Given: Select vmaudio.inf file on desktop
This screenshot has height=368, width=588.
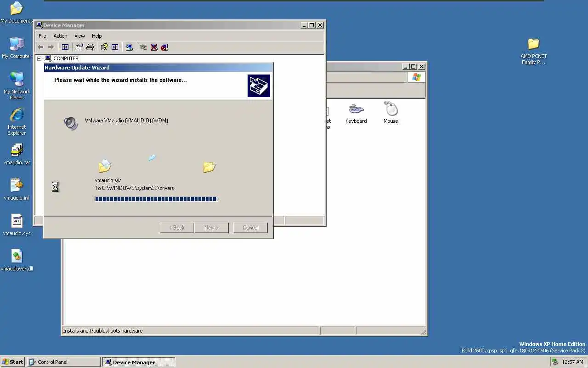Looking at the screenshot, I should coord(17,190).
